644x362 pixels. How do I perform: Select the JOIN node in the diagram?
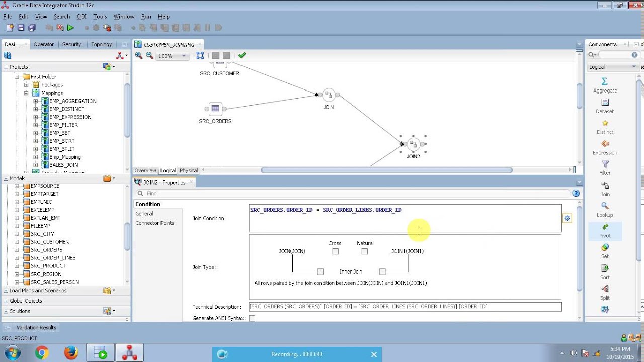[328, 95]
